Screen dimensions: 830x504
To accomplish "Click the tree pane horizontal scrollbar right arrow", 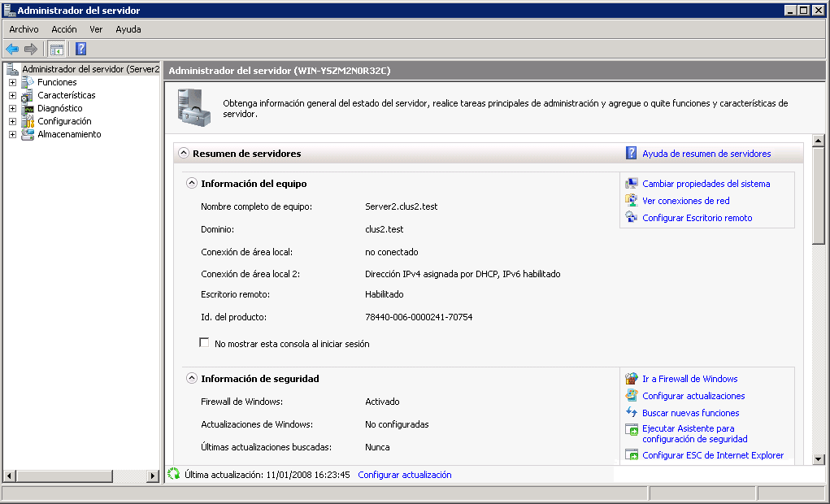I will coord(153,476).
